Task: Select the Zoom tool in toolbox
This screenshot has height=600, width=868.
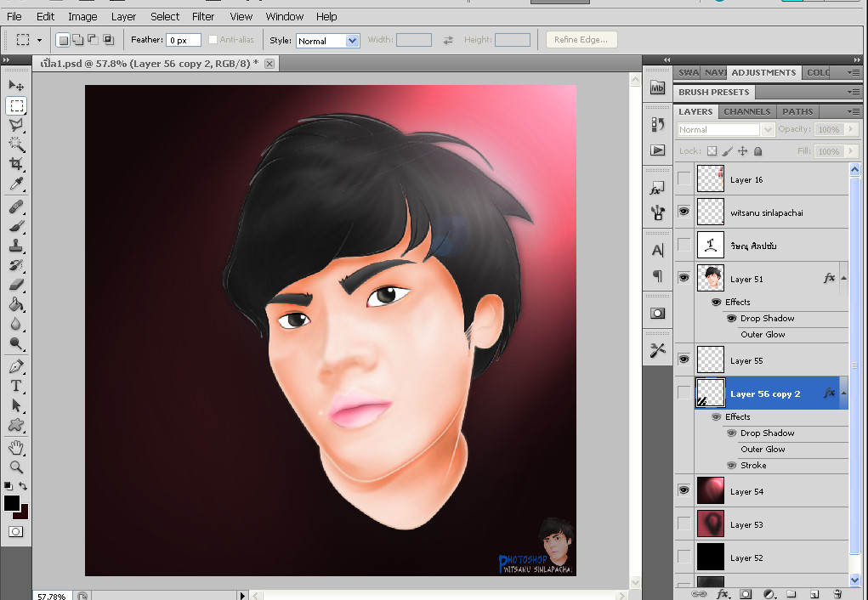Action: click(x=16, y=467)
